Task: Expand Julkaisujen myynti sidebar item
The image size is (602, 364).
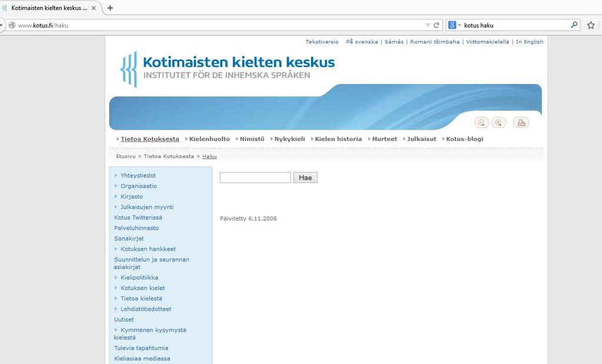Action: [147, 207]
